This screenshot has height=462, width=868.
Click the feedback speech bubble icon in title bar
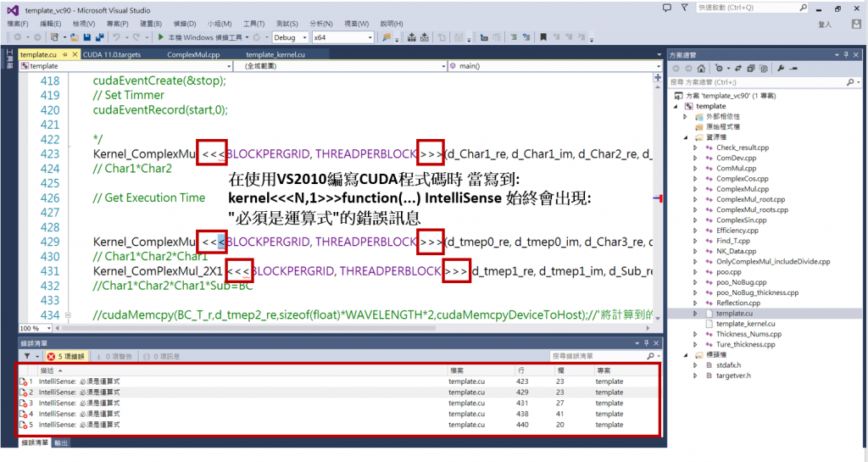coord(667,8)
